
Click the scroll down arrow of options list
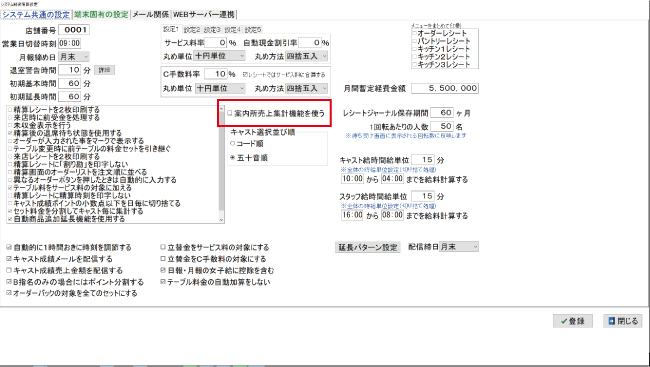coord(221,220)
